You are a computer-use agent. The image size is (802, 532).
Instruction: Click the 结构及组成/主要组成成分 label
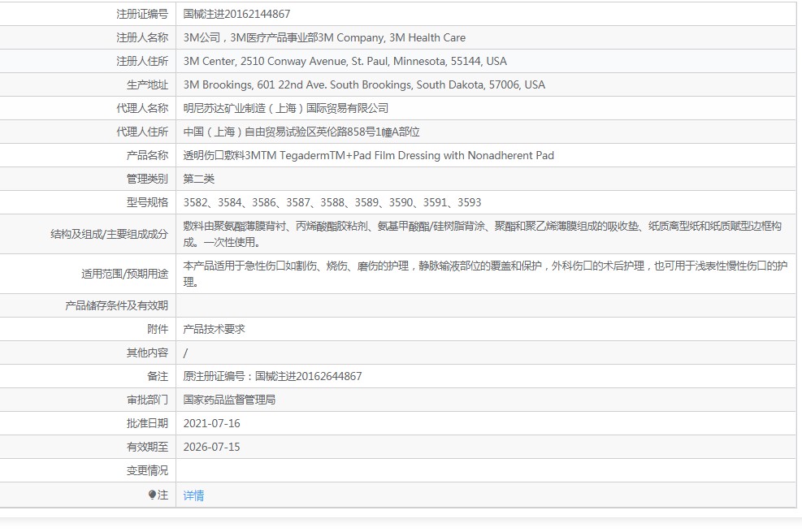(x=109, y=234)
